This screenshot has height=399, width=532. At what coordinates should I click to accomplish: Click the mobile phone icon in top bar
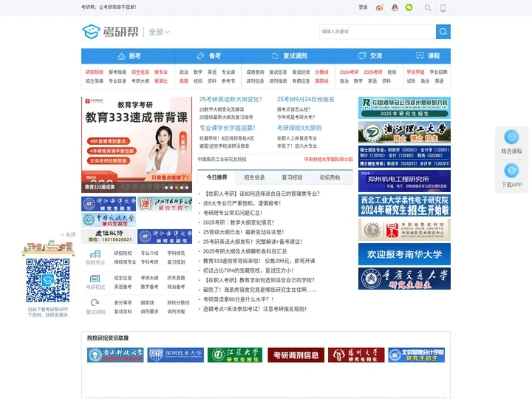[x=443, y=8]
